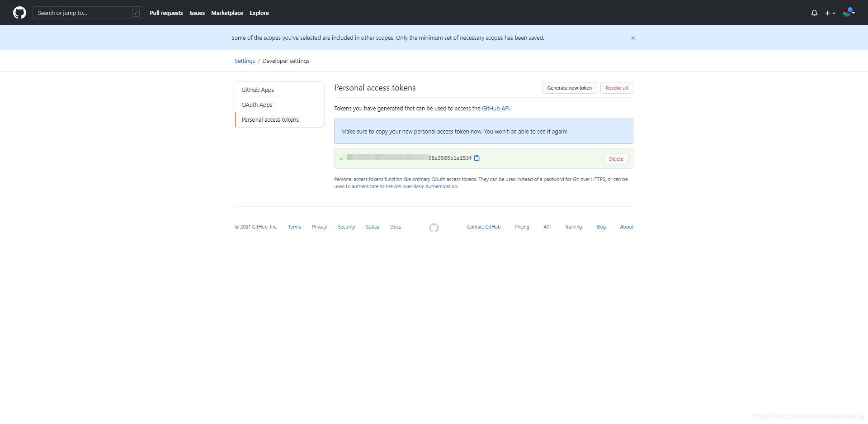The image size is (868, 424).
Task: Focus the Search or jump to field
Action: click(x=88, y=13)
